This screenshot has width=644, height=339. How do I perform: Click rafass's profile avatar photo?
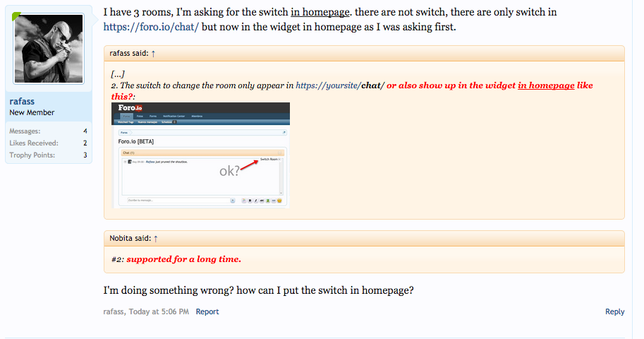coord(49,49)
